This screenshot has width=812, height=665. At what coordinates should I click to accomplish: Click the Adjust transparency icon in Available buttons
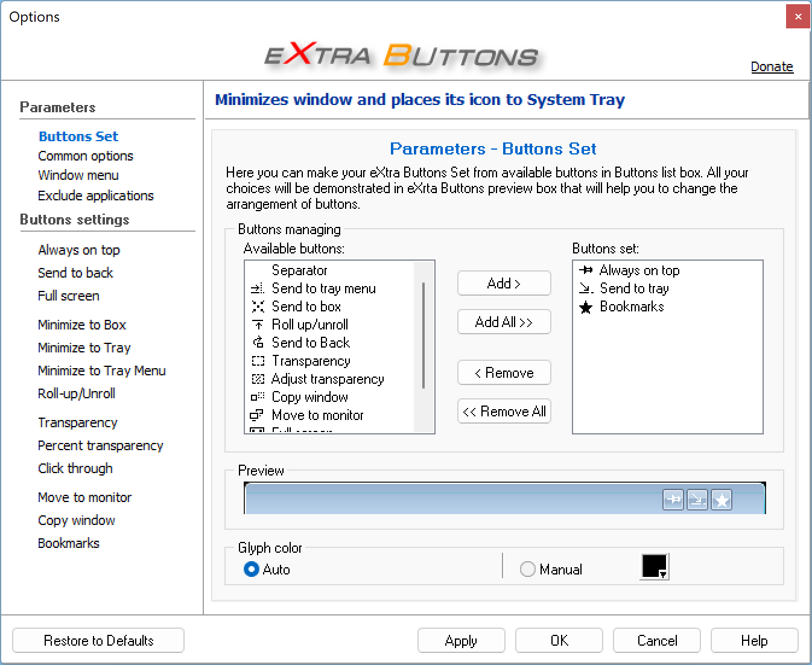point(258,379)
